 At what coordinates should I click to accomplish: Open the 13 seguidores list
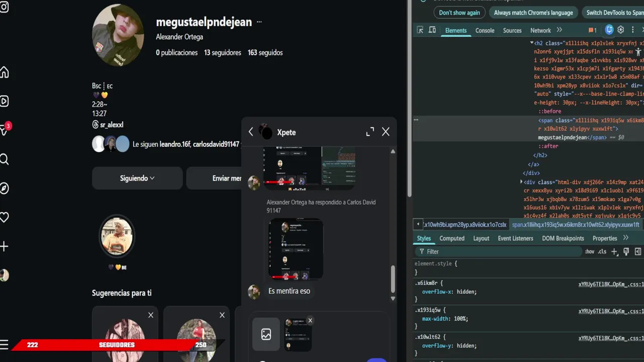point(222,52)
